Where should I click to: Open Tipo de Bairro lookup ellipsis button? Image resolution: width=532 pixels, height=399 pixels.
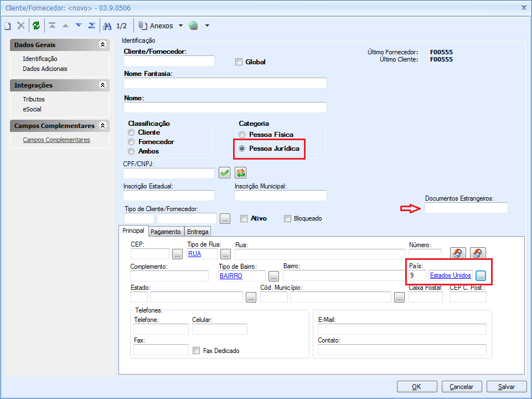pyautogui.click(x=273, y=276)
